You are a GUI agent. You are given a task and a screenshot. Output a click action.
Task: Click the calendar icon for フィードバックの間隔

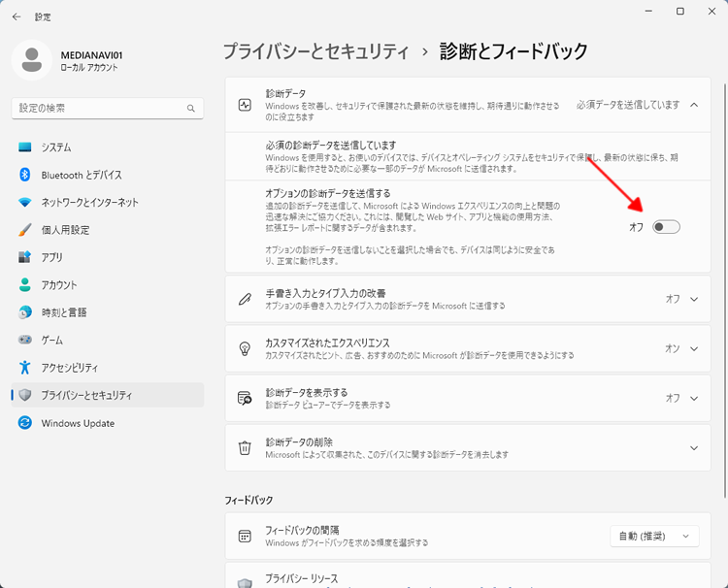pos(245,536)
